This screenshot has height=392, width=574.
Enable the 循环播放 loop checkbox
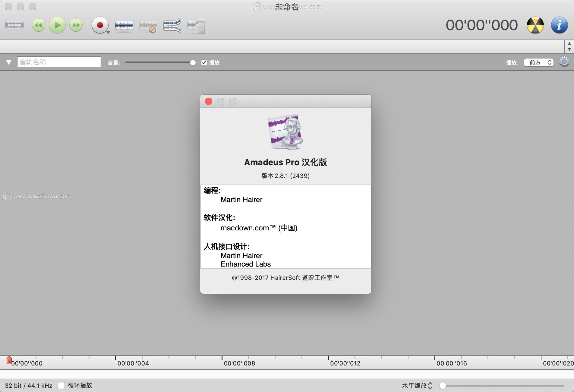point(61,385)
